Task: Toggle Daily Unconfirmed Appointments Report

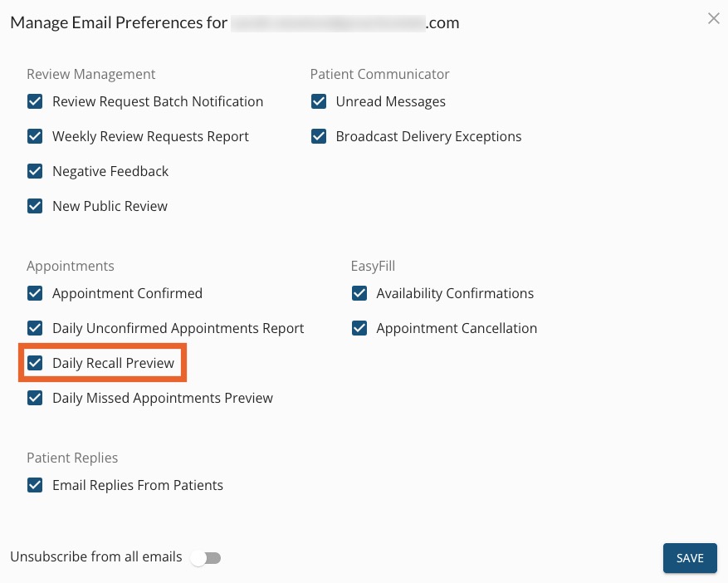Action: click(35, 328)
